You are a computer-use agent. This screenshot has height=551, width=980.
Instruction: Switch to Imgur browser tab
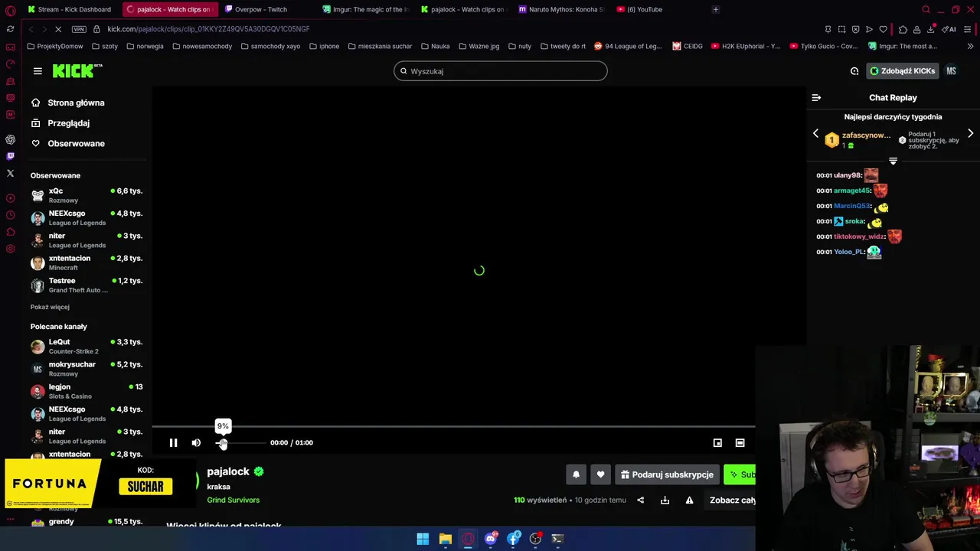[366, 9]
